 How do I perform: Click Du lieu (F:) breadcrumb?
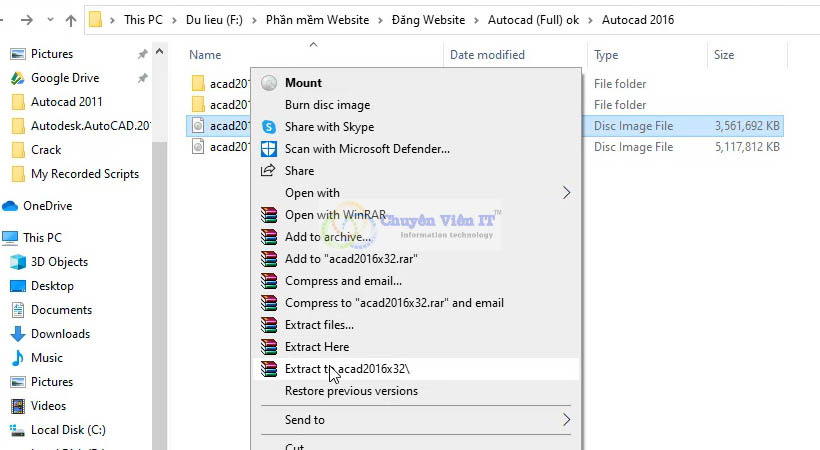pyautogui.click(x=214, y=20)
